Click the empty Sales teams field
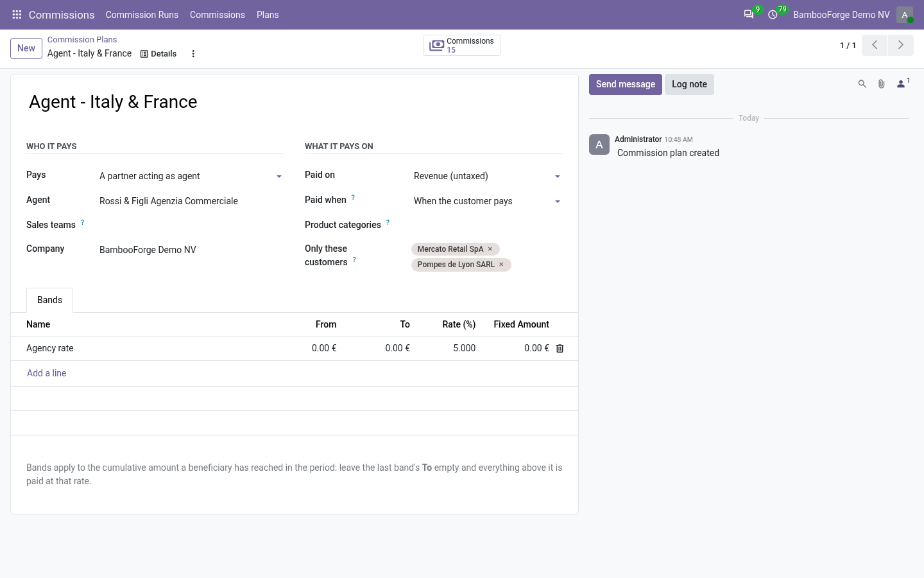Image resolution: width=924 pixels, height=578 pixels. point(191,225)
